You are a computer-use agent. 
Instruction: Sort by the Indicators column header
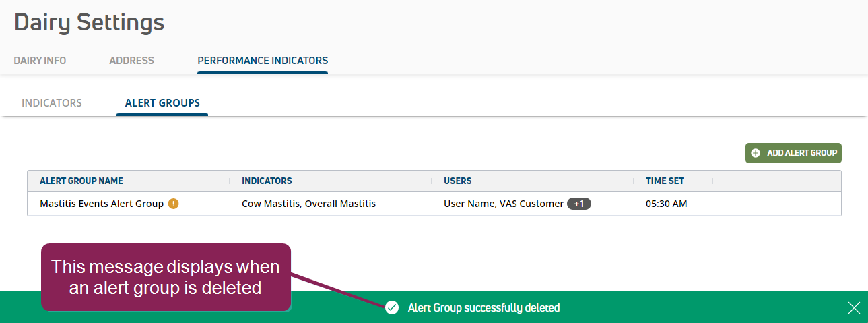point(267,181)
